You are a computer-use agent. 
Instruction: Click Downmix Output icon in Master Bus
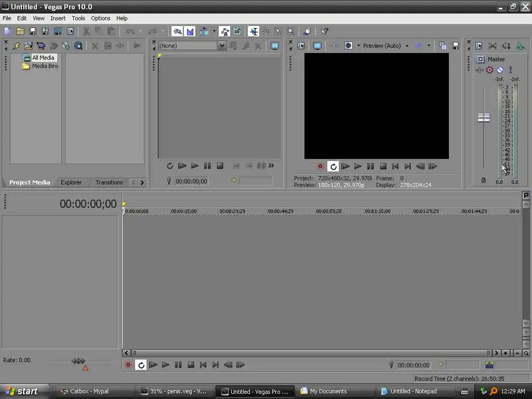[492, 46]
